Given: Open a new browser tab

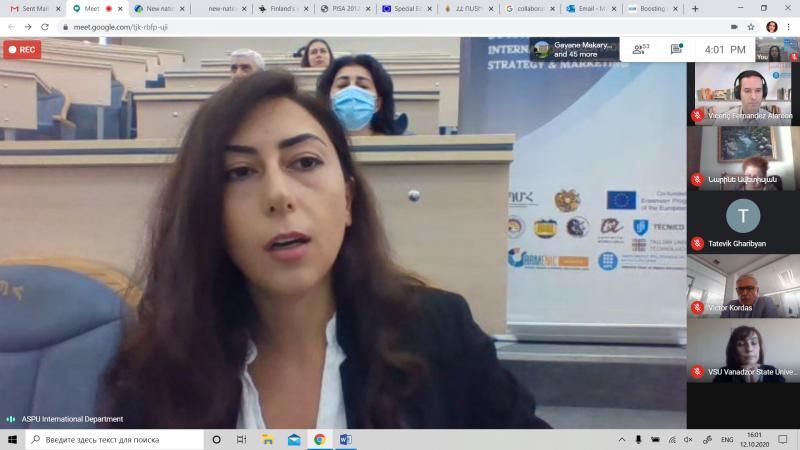Looking at the screenshot, I should (695, 8).
